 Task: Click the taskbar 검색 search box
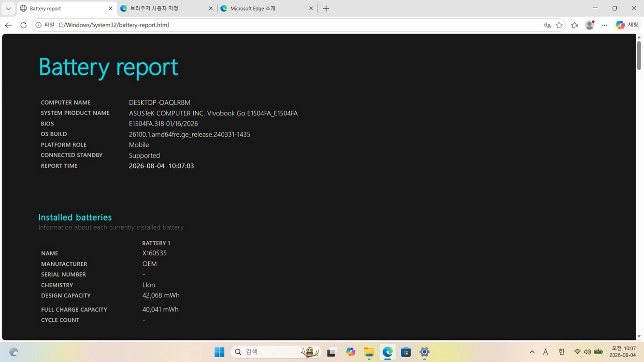pyautogui.click(x=276, y=352)
